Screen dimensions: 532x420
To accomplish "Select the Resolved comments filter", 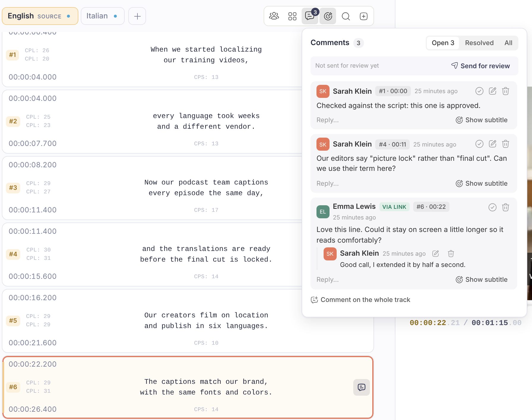I will tap(479, 43).
